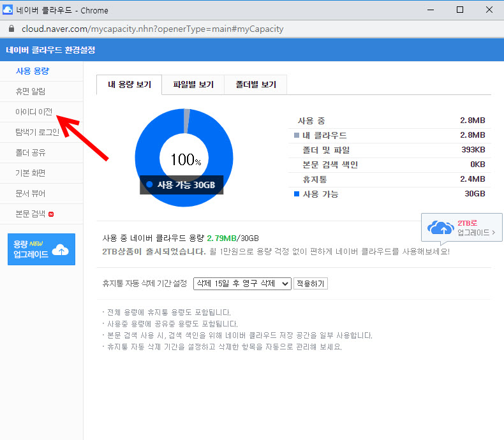Click the blue cloud icon beside 2TB로 업그레이드

tap(440, 228)
